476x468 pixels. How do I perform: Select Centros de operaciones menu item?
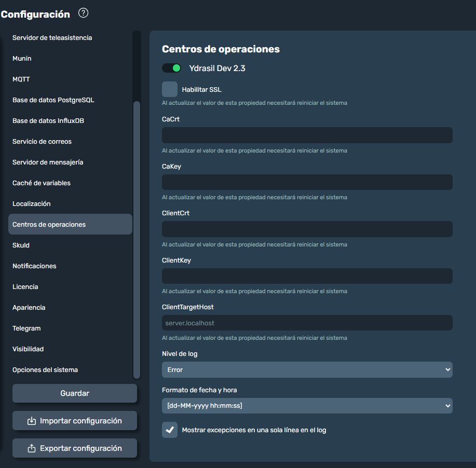tap(70, 224)
